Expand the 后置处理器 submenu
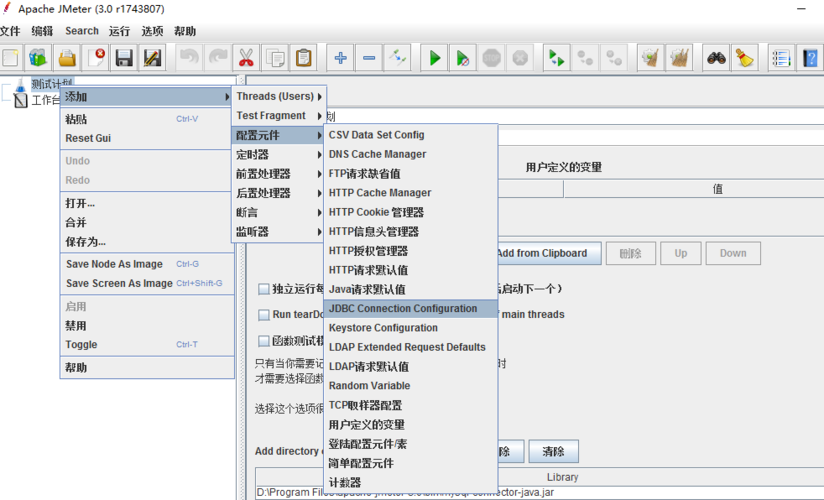824x500 pixels. (279, 193)
